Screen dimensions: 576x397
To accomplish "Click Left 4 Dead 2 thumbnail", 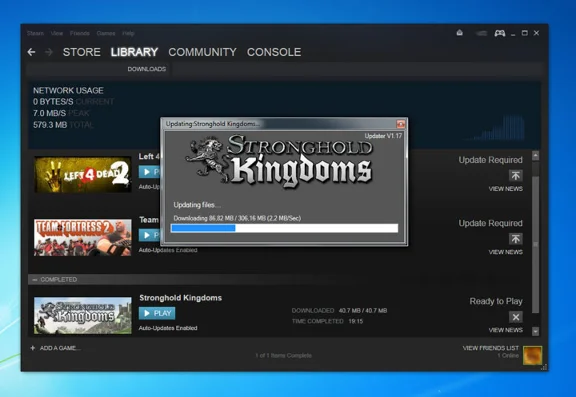I will coord(83,174).
